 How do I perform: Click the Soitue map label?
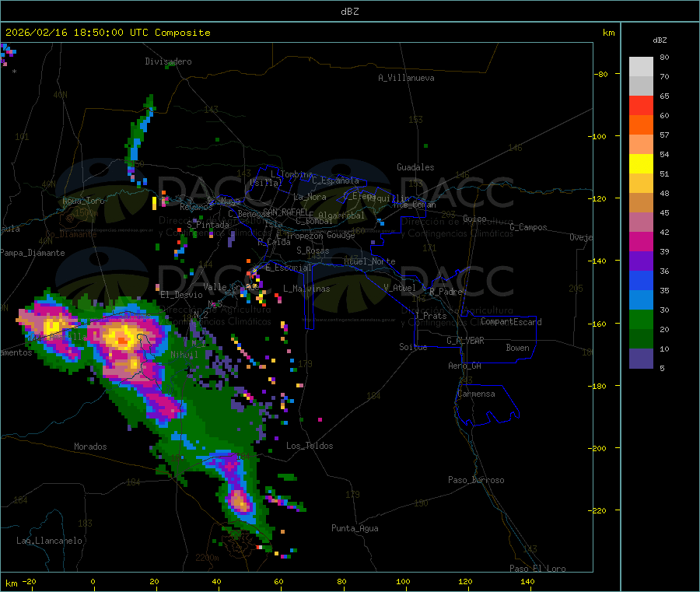pyautogui.click(x=413, y=347)
